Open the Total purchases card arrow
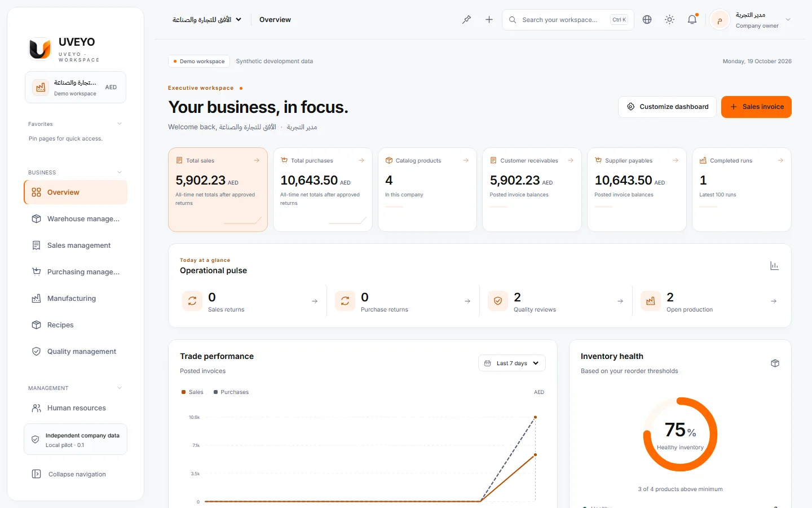Viewport: 812px width, 508px height. click(x=361, y=161)
